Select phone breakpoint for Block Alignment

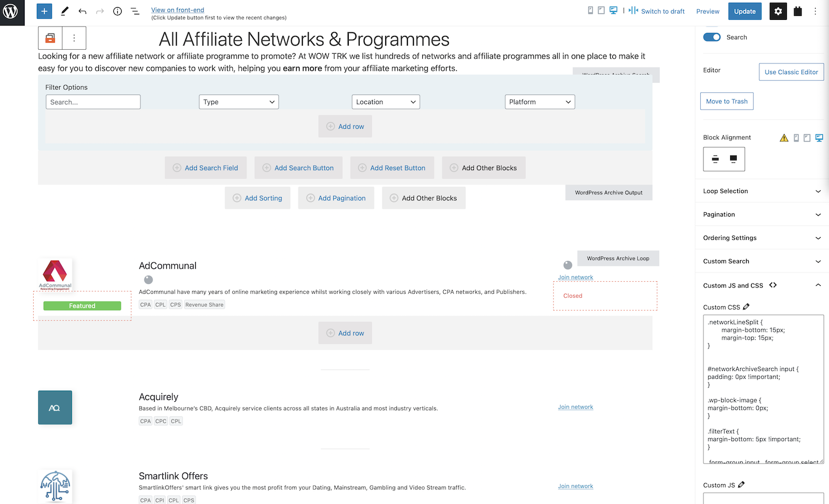pos(796,138)
